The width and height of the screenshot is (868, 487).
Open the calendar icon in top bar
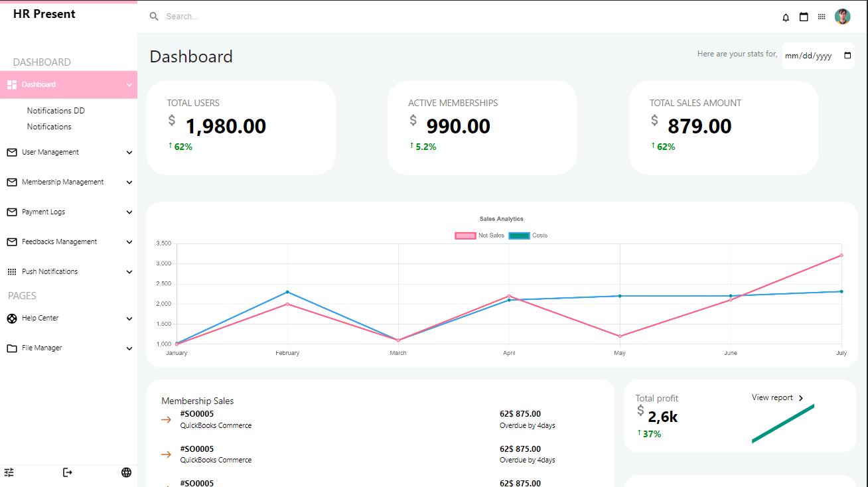click(804, 17)
